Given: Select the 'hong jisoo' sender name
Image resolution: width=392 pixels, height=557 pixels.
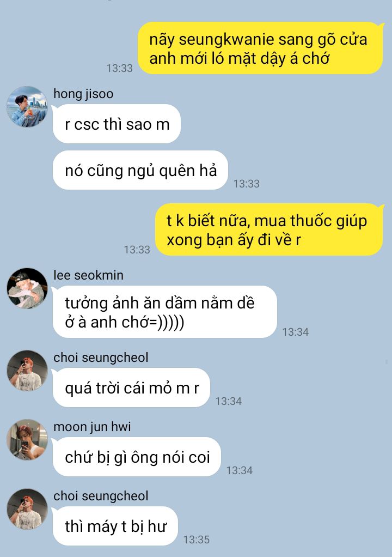Looking at the screenshot, I should 83,94.
